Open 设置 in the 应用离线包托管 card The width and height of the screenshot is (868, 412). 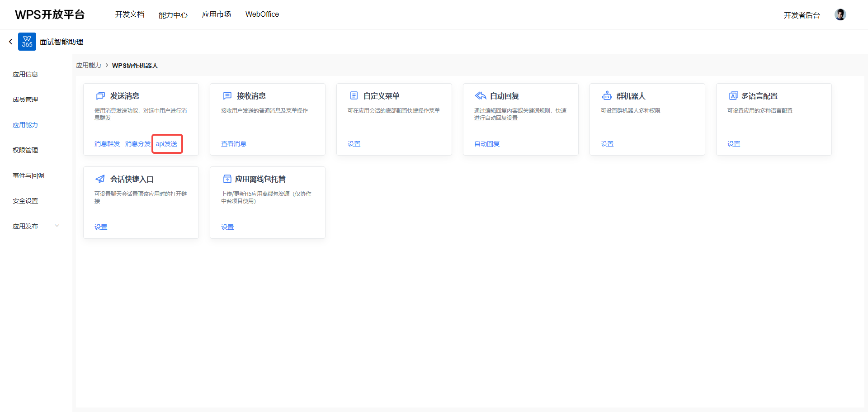227,227
